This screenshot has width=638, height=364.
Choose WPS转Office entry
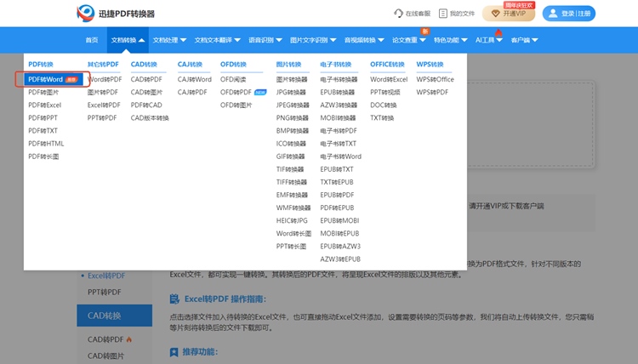pos(435,79)
